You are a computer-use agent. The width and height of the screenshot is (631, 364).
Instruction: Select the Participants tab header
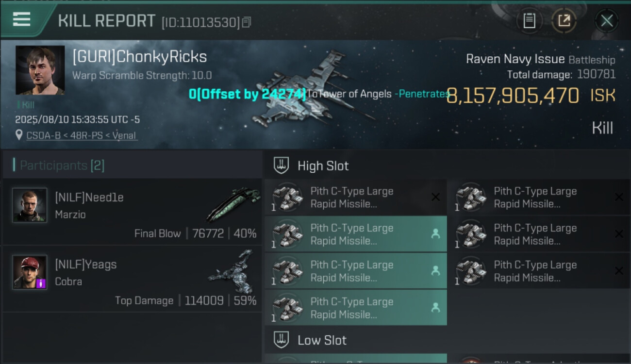tap(58, 165)
